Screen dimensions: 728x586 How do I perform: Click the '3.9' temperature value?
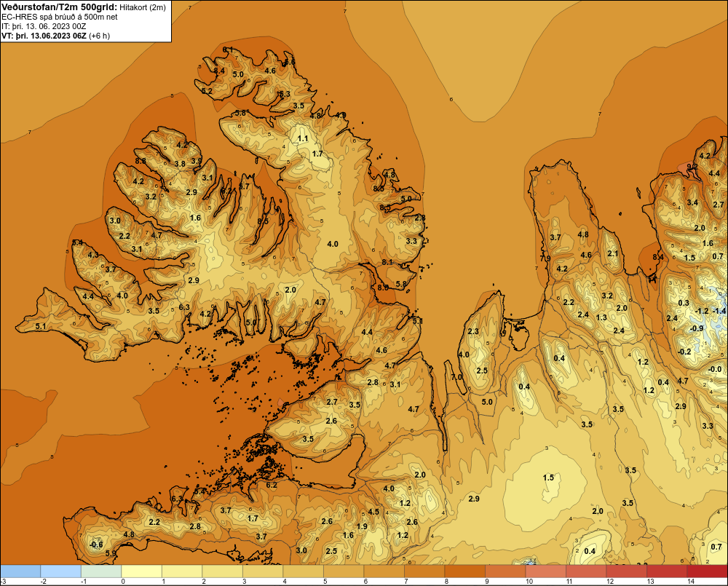(197, 161)
